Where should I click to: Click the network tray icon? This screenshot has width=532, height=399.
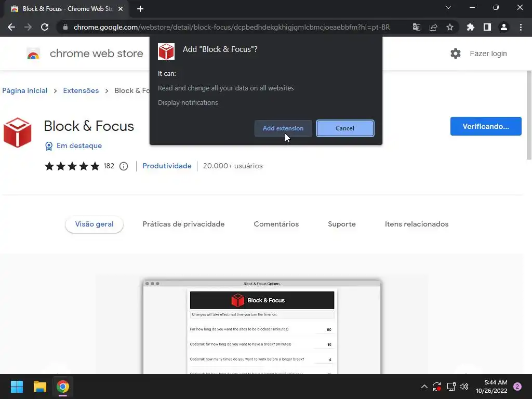pyautogui.click(x=451, y=387)
